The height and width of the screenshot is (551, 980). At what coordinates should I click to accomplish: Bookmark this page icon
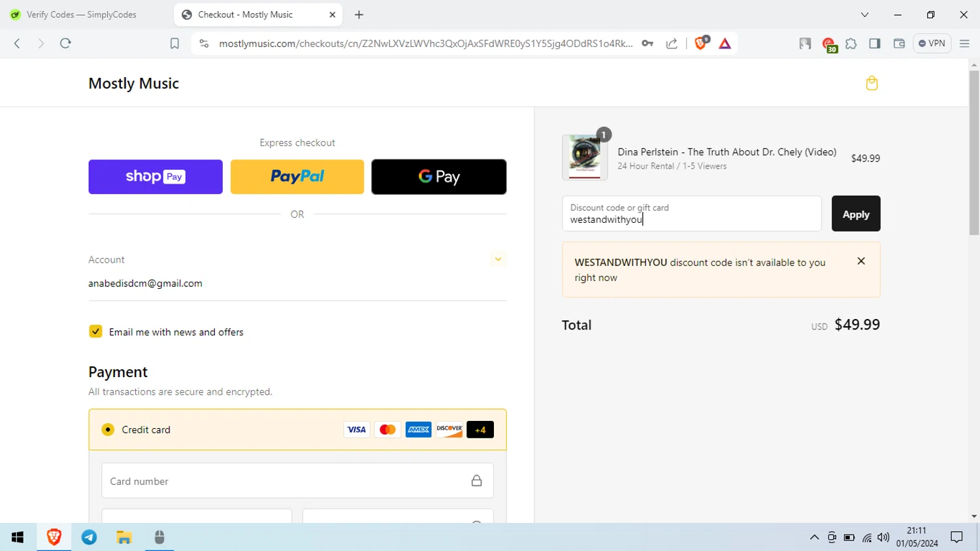[x=174, y=43]
